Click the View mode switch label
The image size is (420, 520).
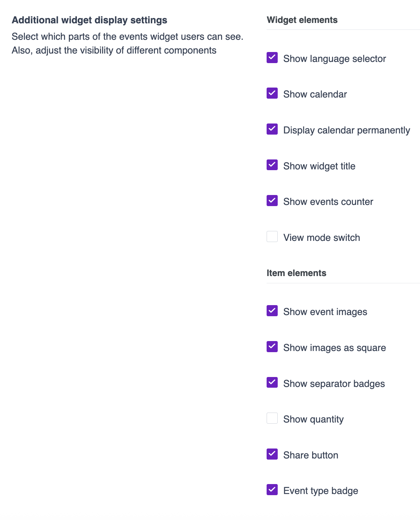click(321, 238)
